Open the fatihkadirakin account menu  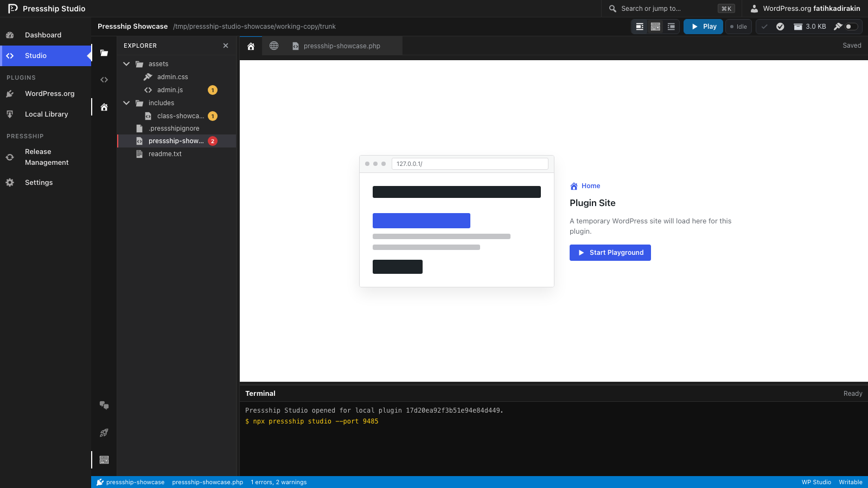tap(805, 9)
